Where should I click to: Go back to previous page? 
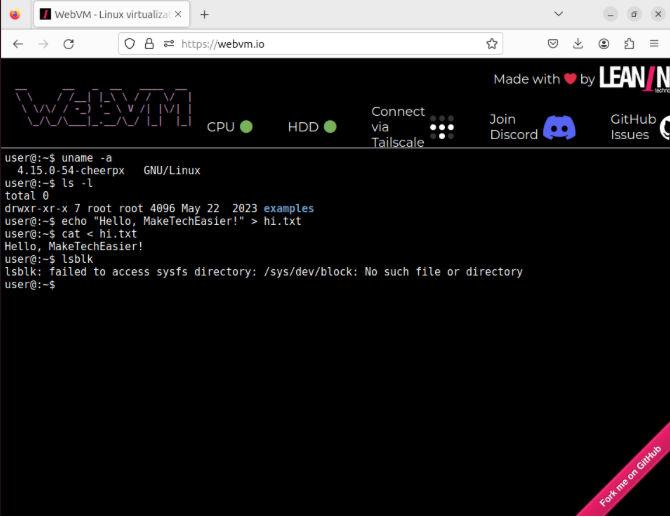[18, 44]
